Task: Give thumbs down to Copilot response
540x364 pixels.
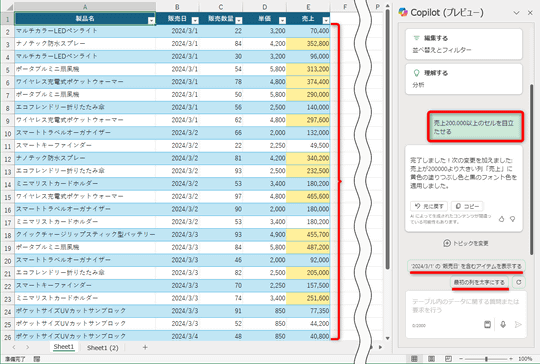Action: point(512,219)
